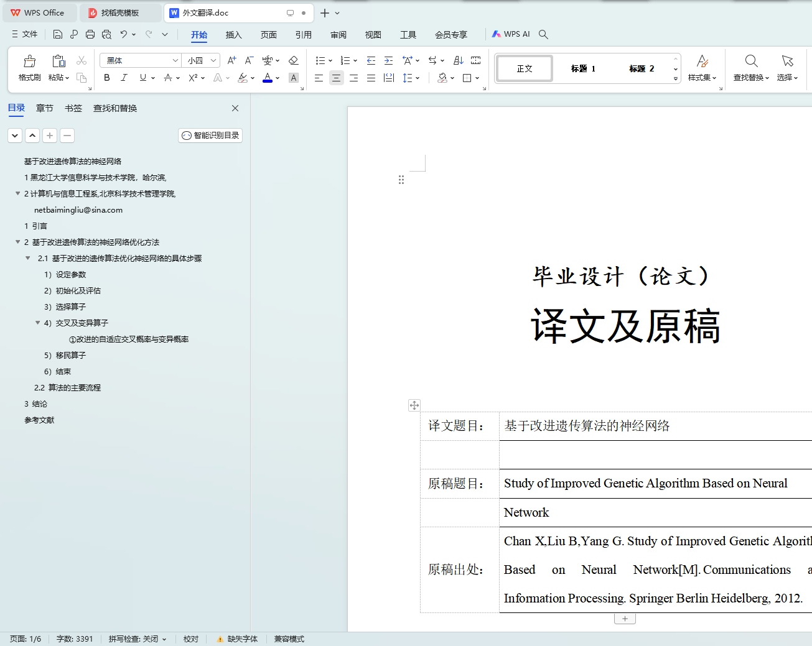
Task: Click the print icon
Action: [x=90, y=34]
